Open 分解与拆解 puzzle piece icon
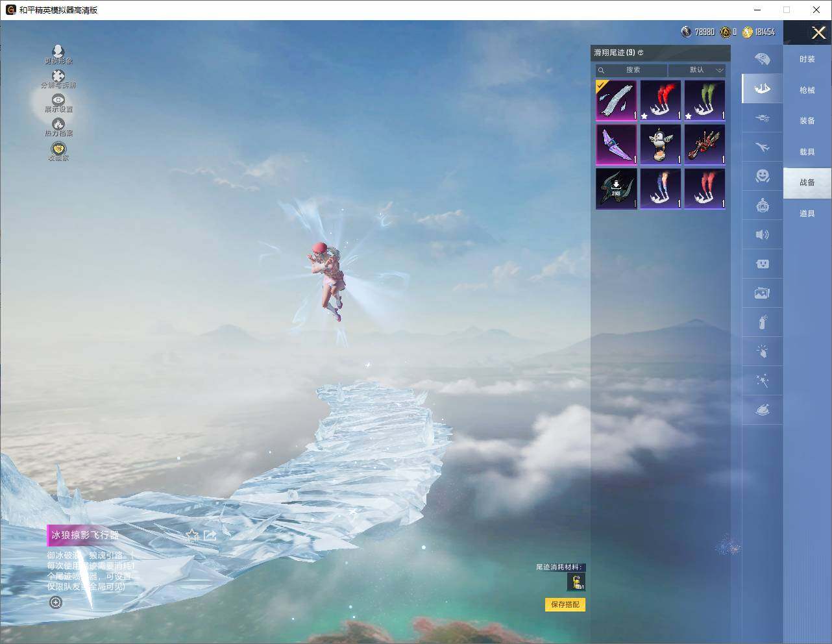This screenshot has width=832, height=644. tap(58, 79)
